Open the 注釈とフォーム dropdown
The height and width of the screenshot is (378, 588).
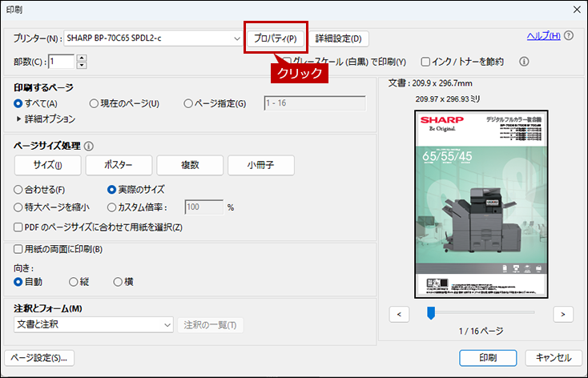pos(167,325)
